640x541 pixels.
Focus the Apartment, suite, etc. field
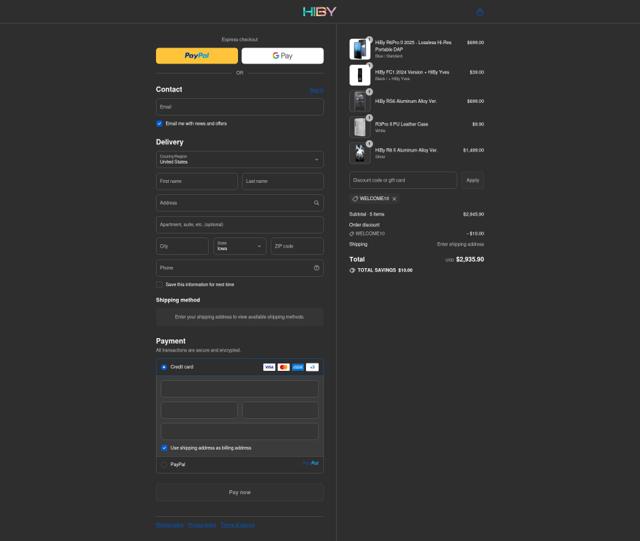240,225
